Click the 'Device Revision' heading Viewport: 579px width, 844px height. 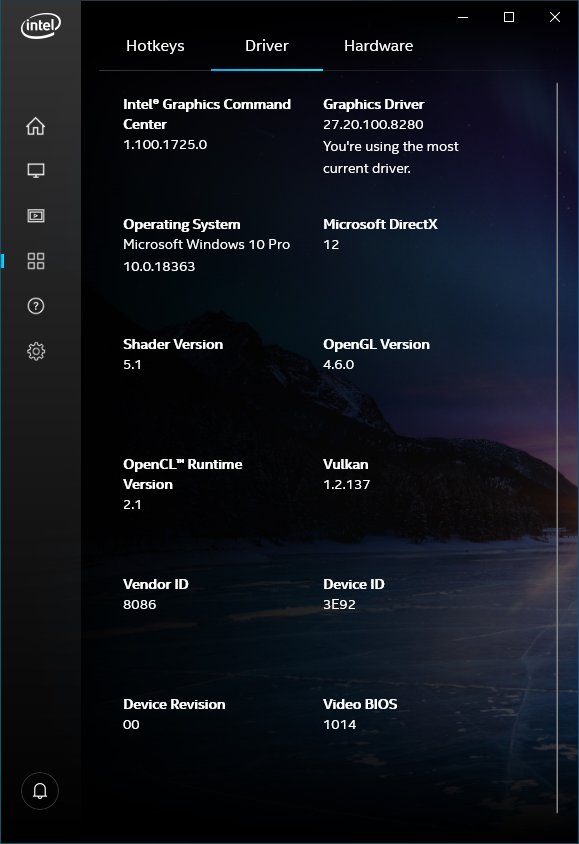point(174,705)
